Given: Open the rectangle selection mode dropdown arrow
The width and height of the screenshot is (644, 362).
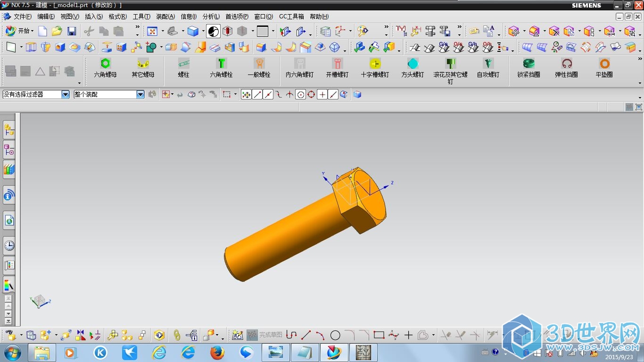Looking at the screenshot, I should click(x=235, y=94).
